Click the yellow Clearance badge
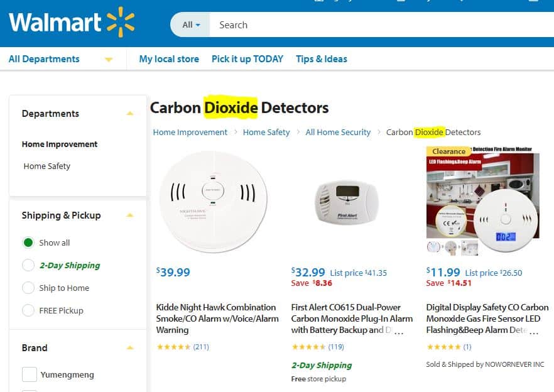 [x=448, y=151]
